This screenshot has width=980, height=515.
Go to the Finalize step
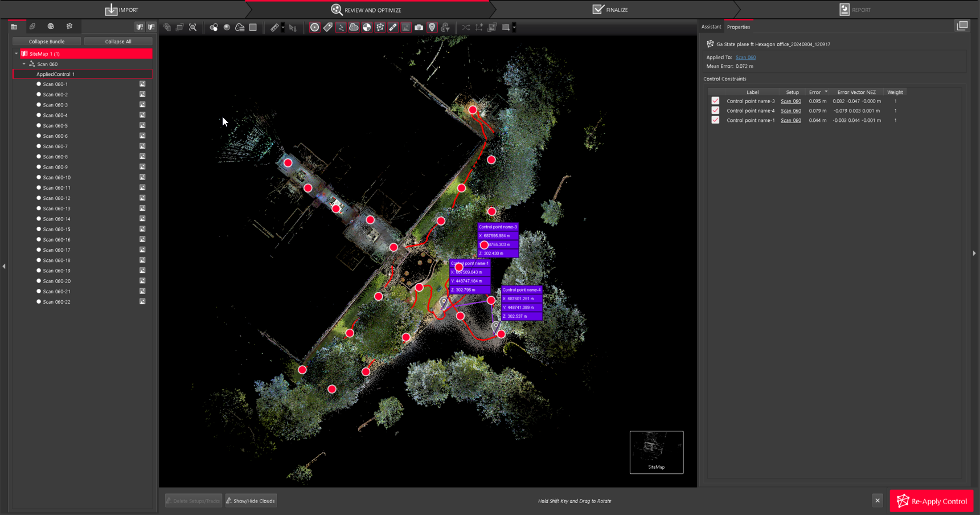[x=610, y=10]
